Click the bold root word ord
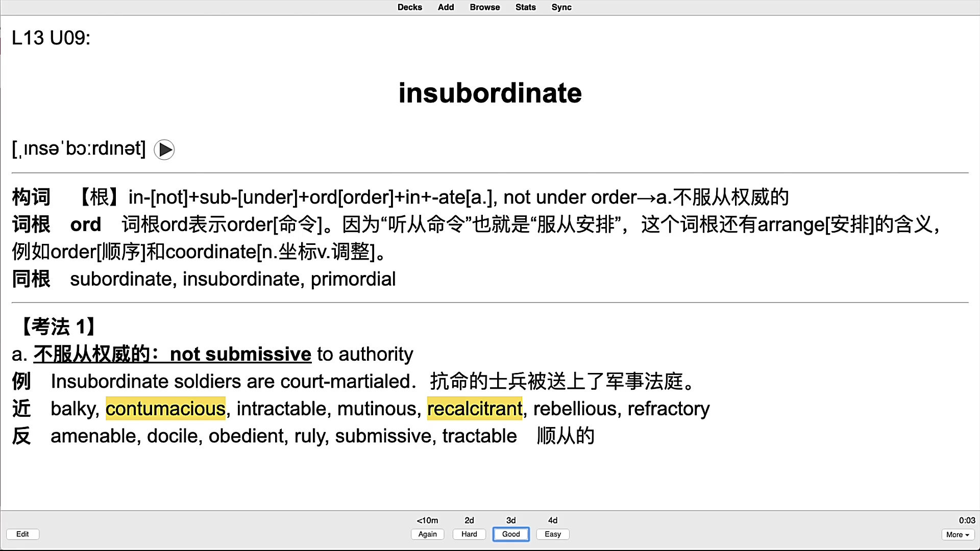The width and height of the screenshot is (980, 551). coord(85,224)
